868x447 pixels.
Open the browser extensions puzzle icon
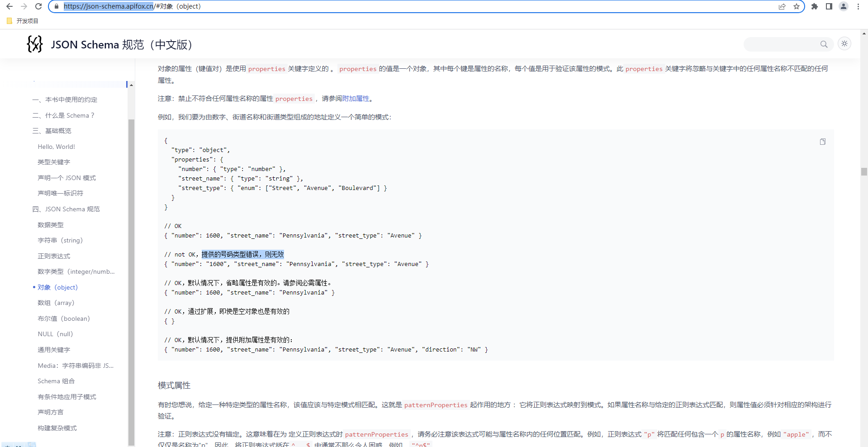click(x=815, y=6)
